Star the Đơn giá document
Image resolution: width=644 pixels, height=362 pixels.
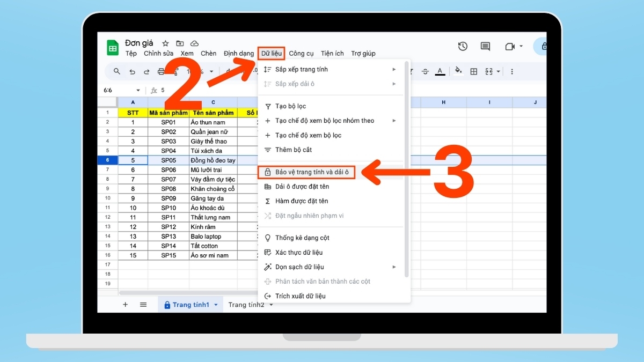click(x=165, y=43)
